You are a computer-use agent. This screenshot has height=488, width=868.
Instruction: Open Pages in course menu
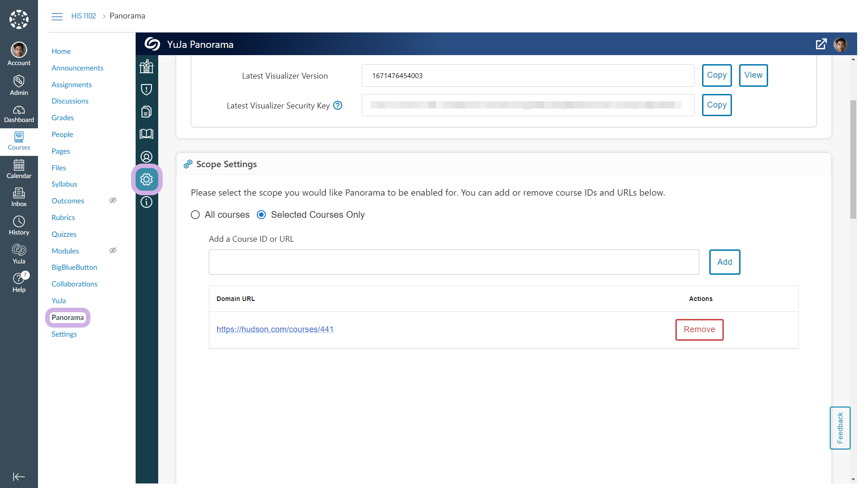pyautogui.click(x=61, y=151)
